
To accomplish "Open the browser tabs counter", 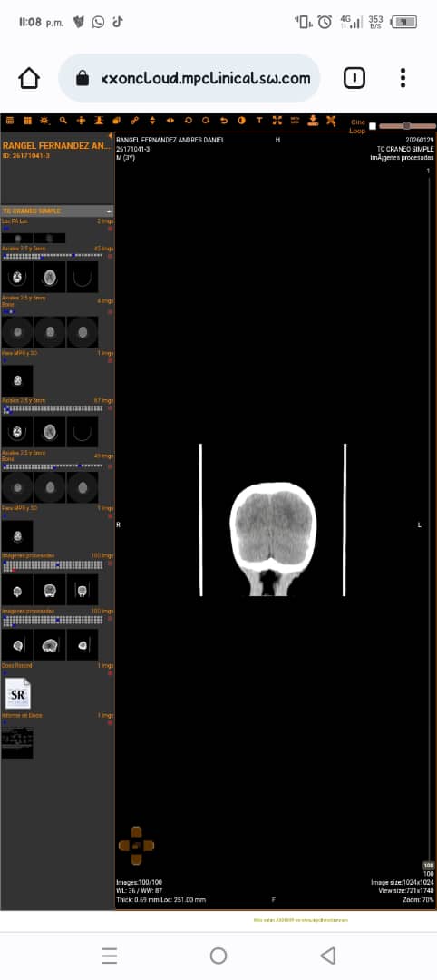I will pos(354,78).
